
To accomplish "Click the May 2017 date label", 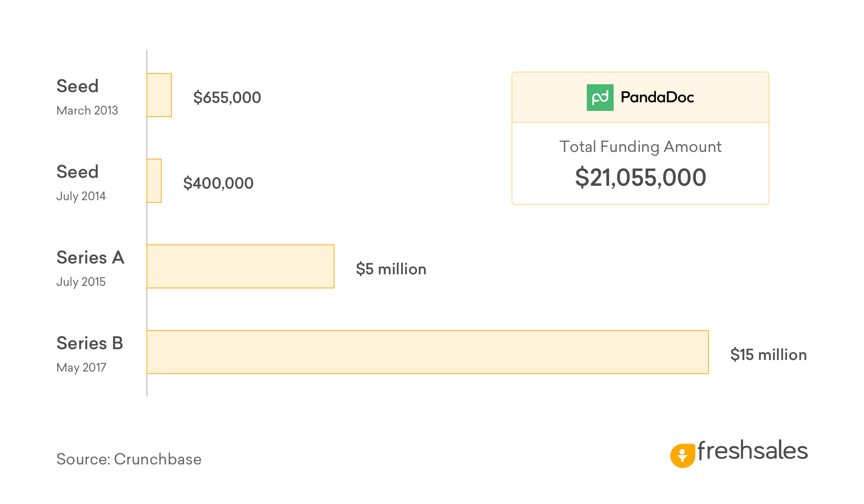I will point(81,368).
